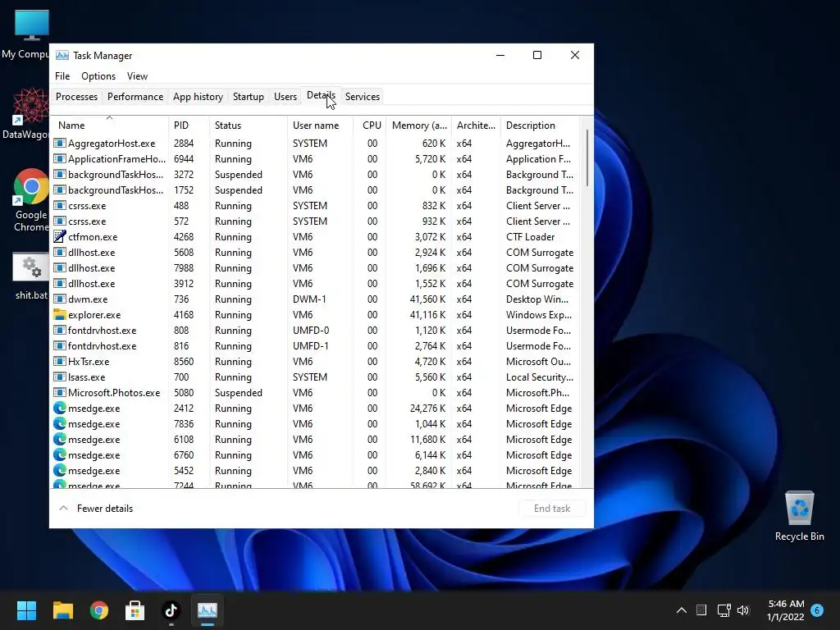
Task: Open File Explorer from taskbar
Action: point(62,610)
